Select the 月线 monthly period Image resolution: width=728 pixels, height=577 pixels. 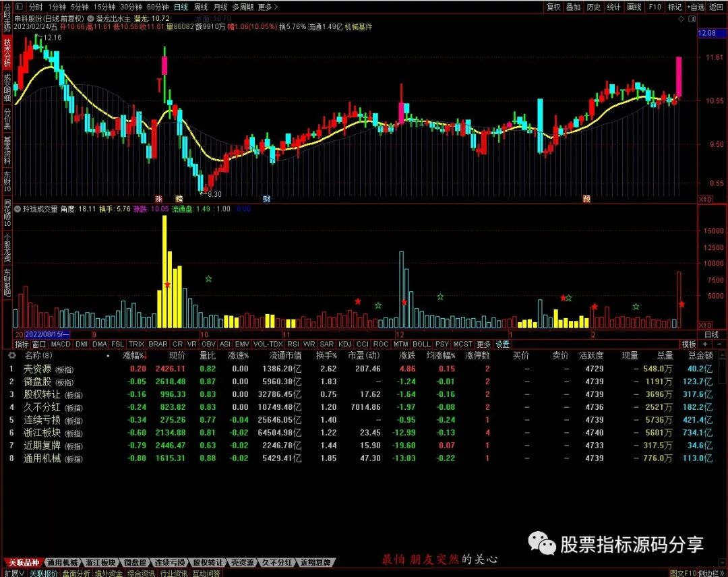(x=220, y=7)
